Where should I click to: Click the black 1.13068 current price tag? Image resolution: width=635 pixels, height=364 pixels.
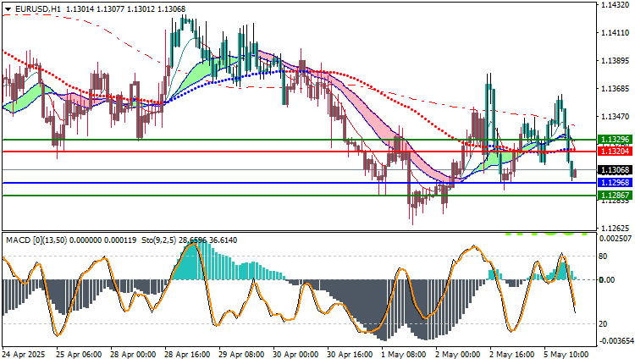615,170
